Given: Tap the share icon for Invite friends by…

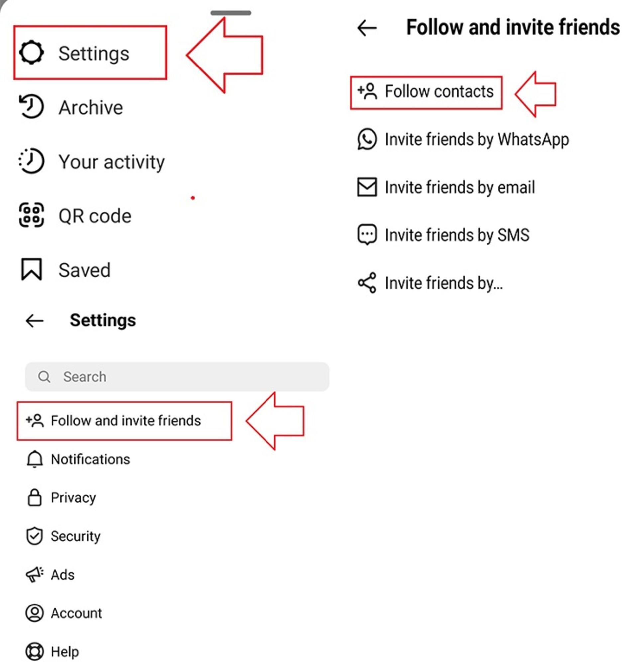Looking at the screenshot, I should 367,283.
